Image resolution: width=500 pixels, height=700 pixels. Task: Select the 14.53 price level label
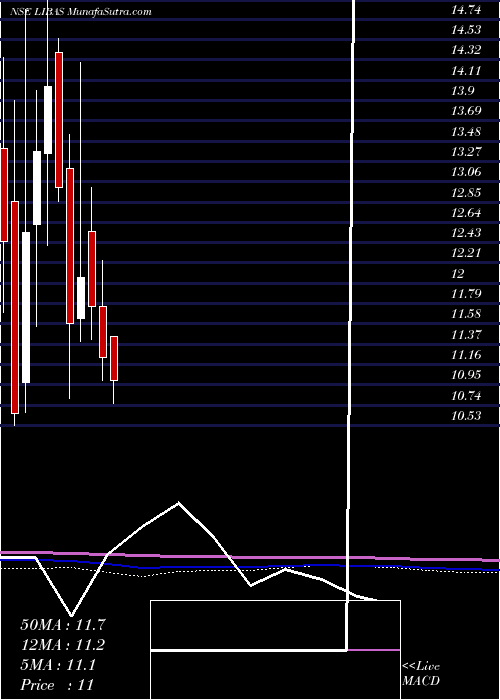tap(466, 30)
